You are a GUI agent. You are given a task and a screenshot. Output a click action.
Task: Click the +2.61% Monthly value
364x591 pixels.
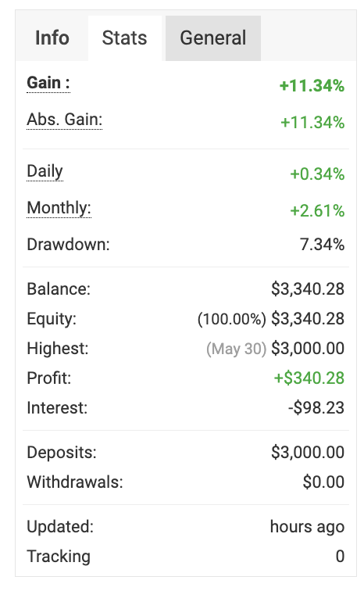(x=317, y=211)
